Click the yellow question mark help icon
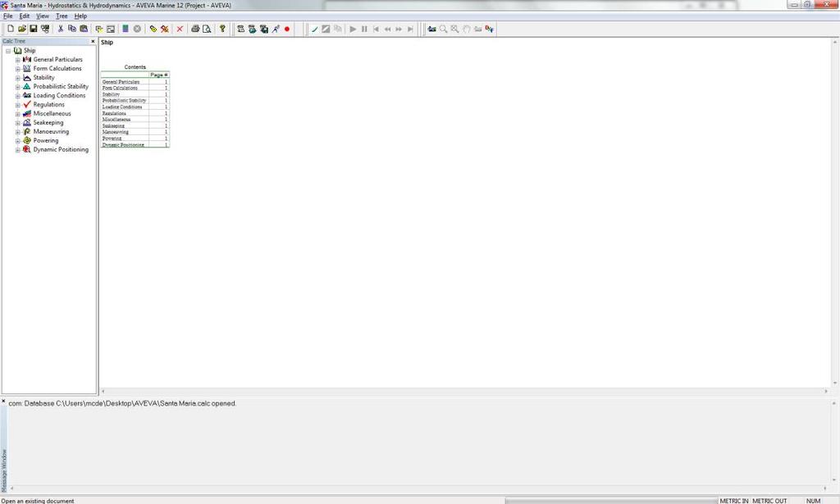Image resolution: width=840 pixels, height=504 pixels. [x=222, y=29]
